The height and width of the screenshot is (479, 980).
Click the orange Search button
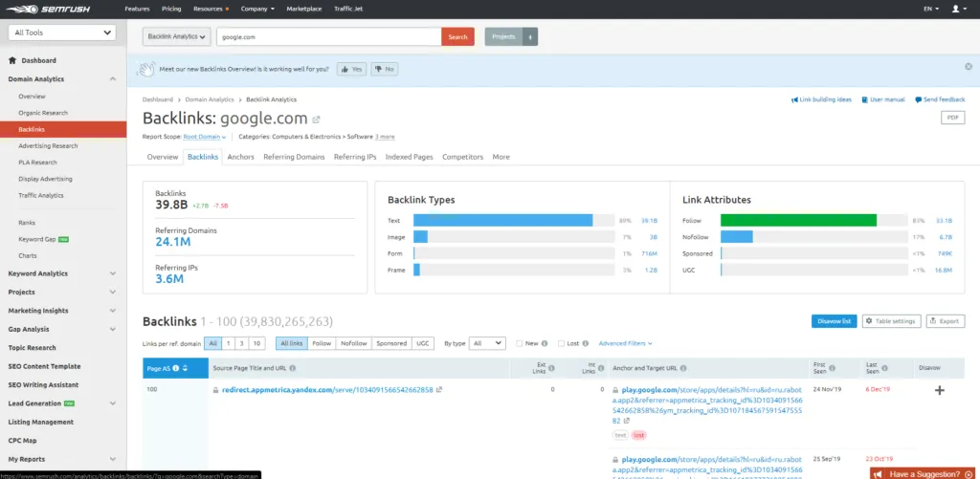[x=457, y=37]
